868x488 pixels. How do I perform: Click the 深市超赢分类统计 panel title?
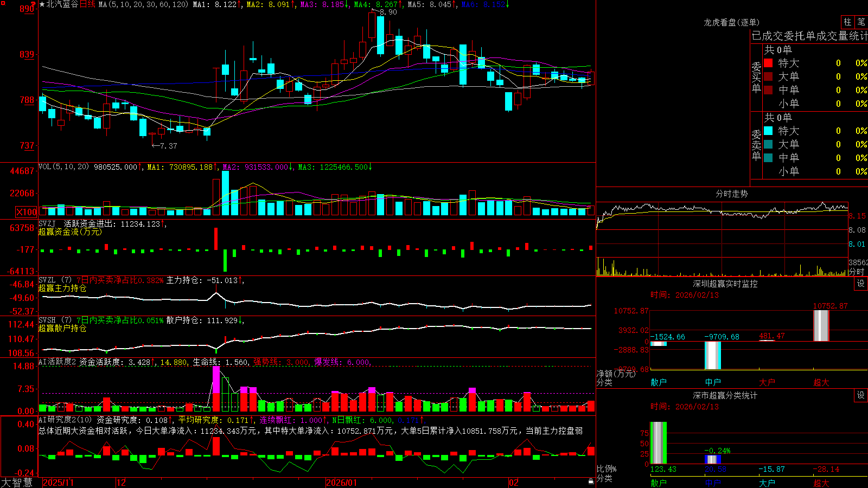725,395
